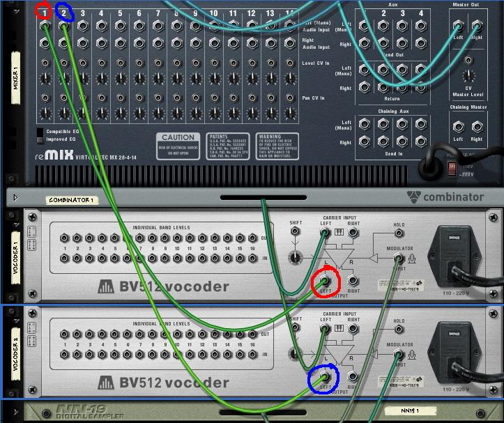
Task: Click the NN19 1 name label
Action: [410, 410]
